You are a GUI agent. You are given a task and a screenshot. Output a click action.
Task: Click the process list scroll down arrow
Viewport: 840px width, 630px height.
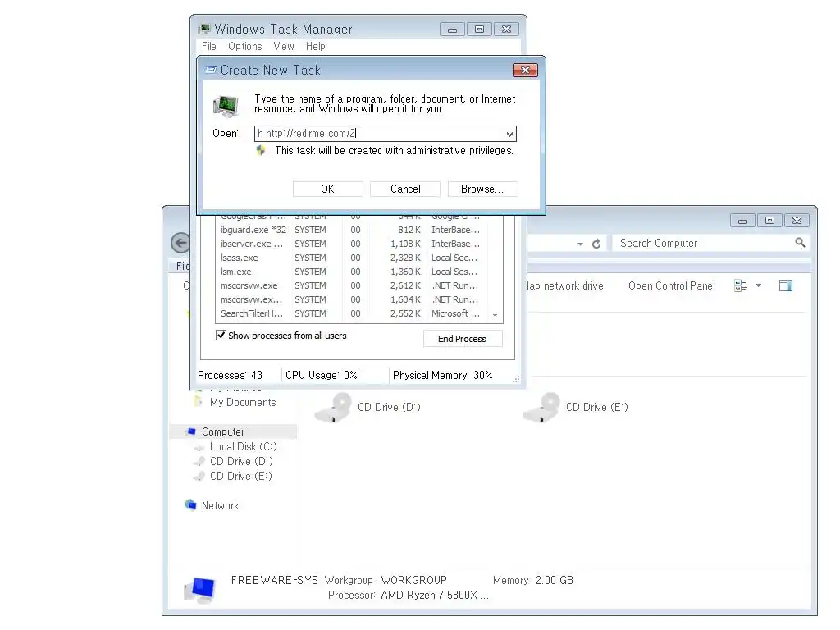pos(495,315)
